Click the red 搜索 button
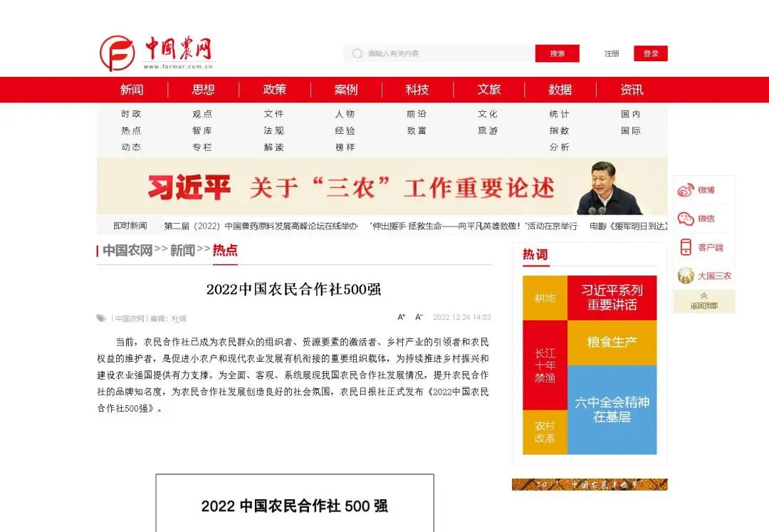This screenshot has height=532, width=769. pyautogui.click(x=557, y=53)
